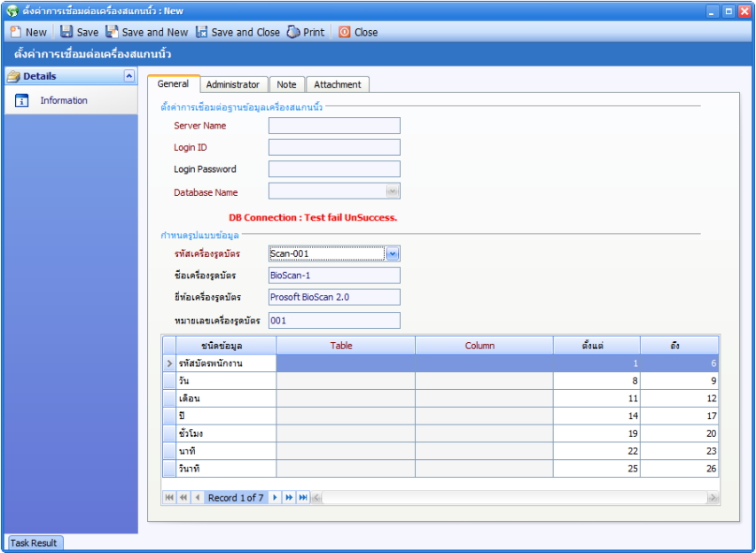This screenshot has width=756, height=553.
Task: Click the Table column header
Action: click(346, 346)
